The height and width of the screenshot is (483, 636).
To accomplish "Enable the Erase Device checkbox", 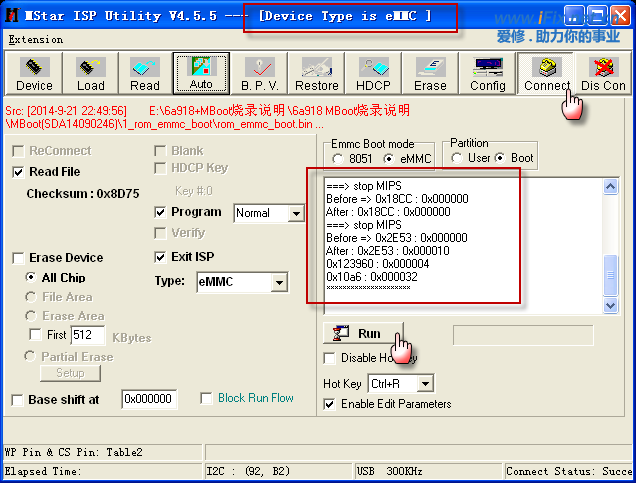I will pos(19,258).
